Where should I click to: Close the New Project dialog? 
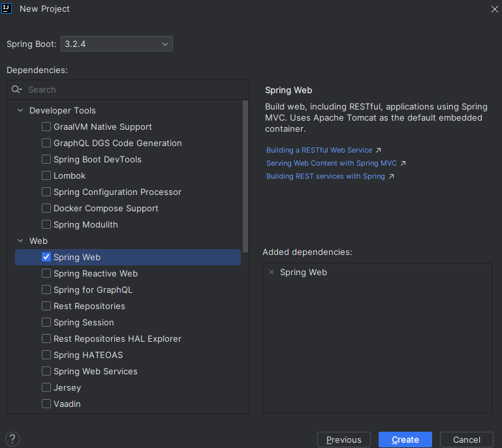pyautogui.click(x=494, y=9)
